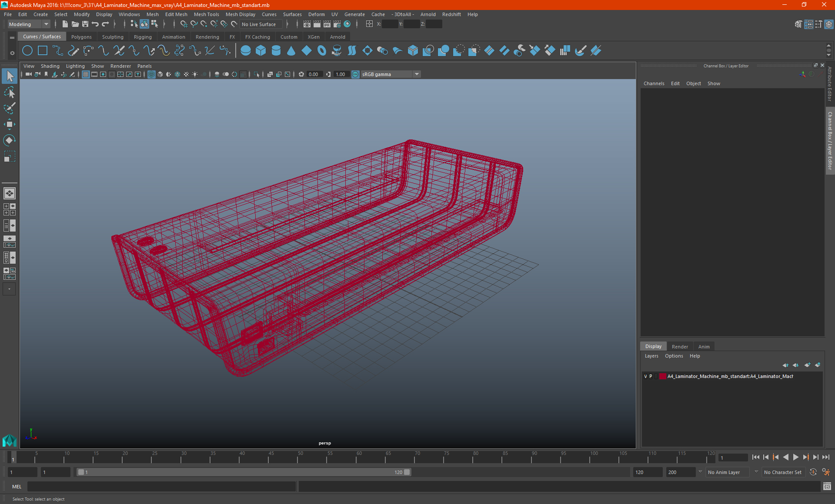
Task: Click the MEL command input field
Action: pos(161,487)
